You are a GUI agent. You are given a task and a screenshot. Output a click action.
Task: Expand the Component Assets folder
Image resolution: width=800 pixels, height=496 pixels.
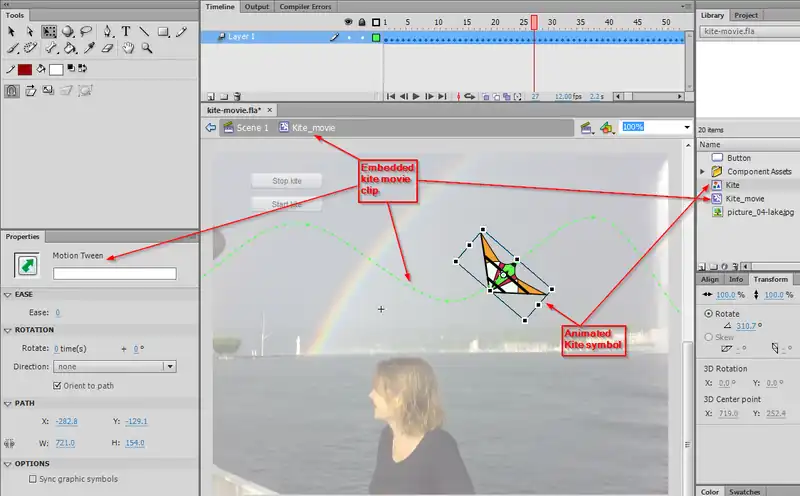click(703, 172)
